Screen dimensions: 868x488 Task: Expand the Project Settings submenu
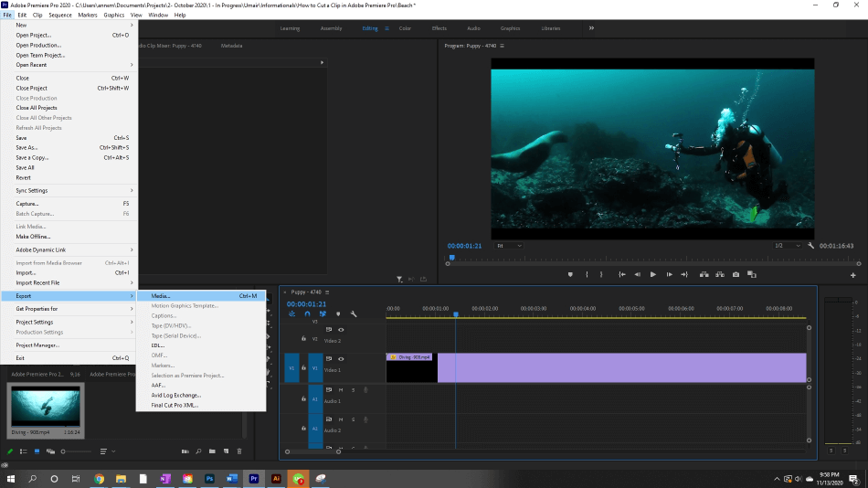pos(69,322)
